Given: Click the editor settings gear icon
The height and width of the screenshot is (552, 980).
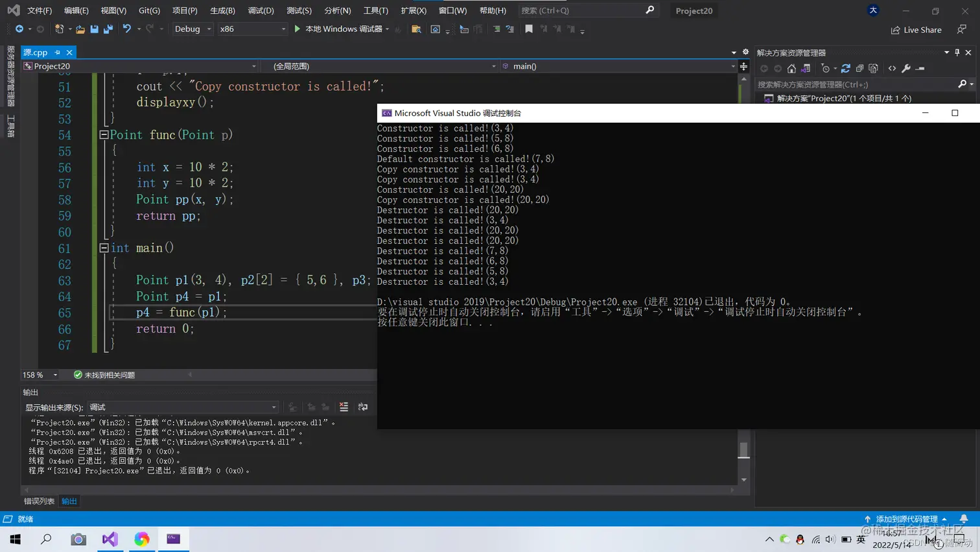Looking at the screenshot, I should tap(745, 52).
